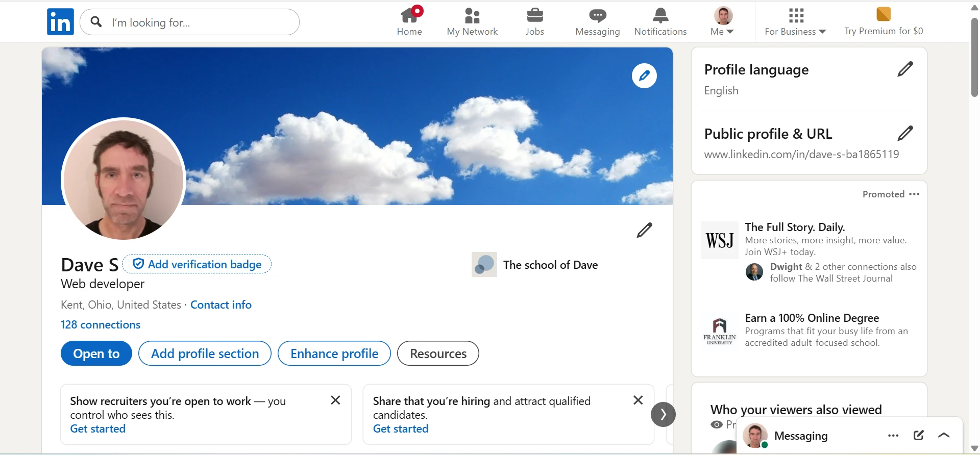Click the My Network people icon
980x455 pixels.
472,15
